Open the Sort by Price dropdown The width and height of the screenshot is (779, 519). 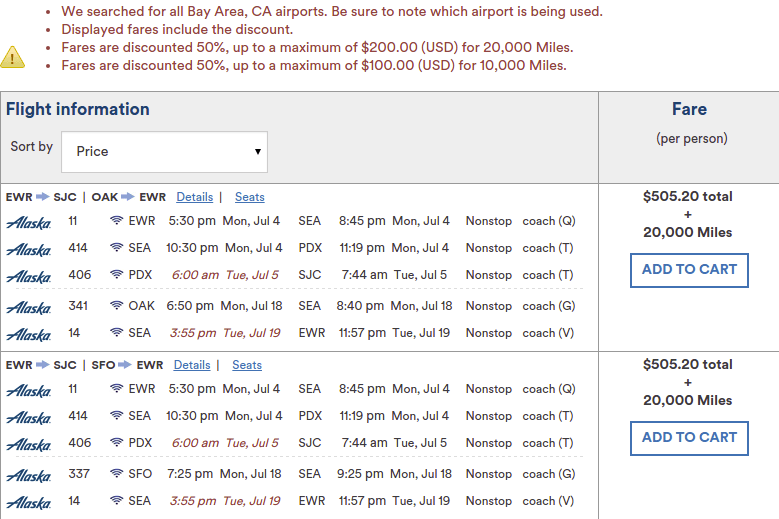(x=164, y=152)
